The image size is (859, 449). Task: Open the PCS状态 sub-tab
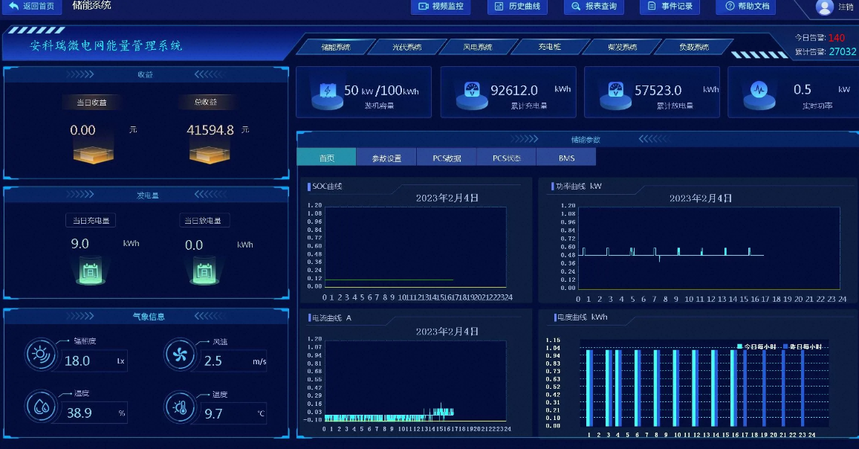coord(506,158)
